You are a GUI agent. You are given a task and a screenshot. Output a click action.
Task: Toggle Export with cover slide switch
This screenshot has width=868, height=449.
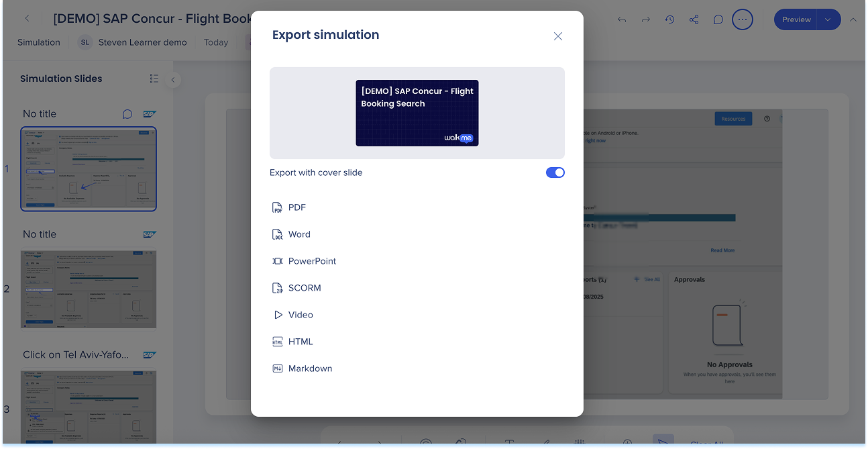(555, 172)
